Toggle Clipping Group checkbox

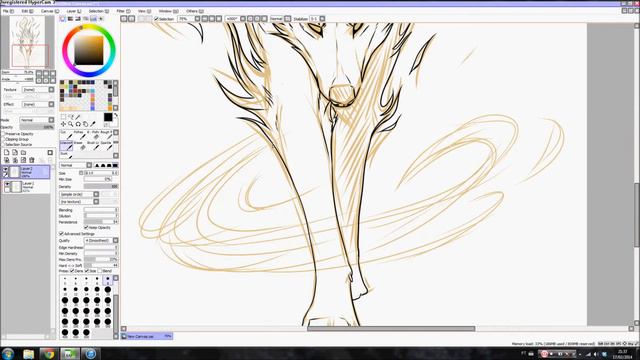tap(4, 139)
